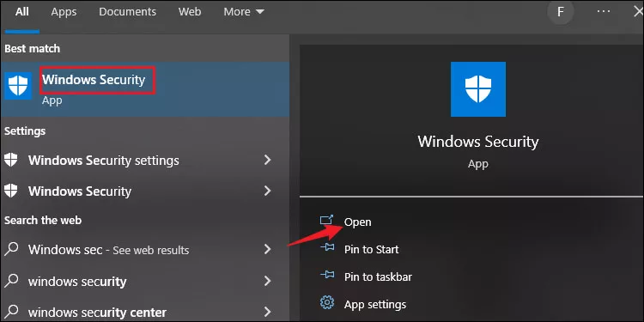Select Windows Security under Settings
The height and width of the screenshot is (322, 644).
coord(80,191)
